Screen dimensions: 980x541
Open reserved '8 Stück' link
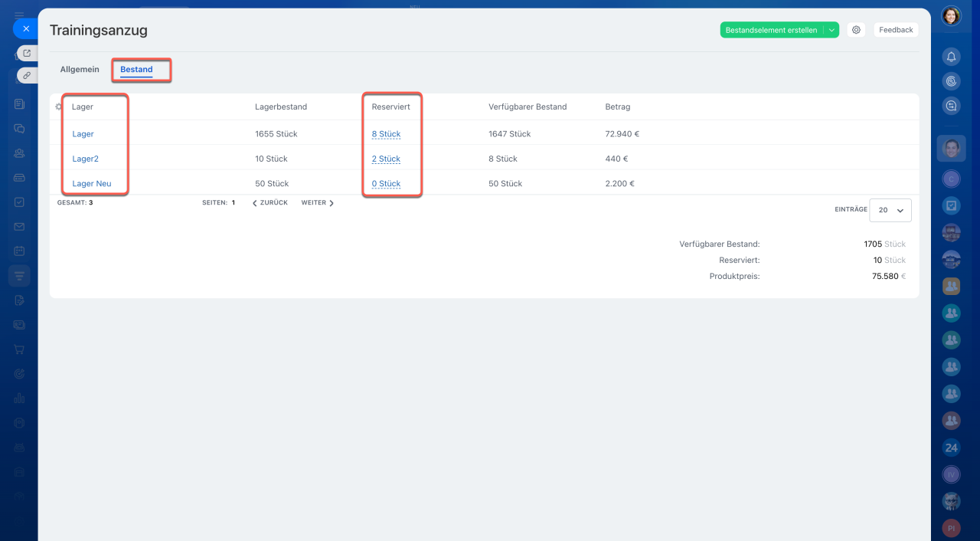[386, 134]
